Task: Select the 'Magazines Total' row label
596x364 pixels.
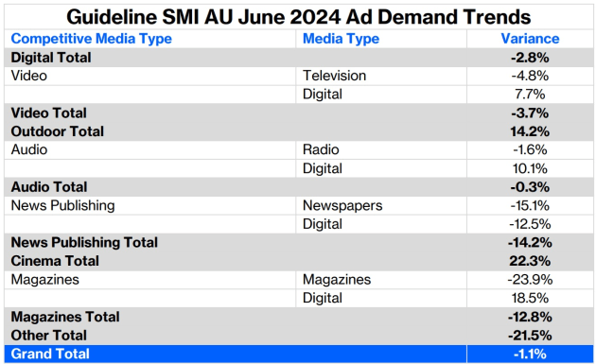Action: click(x=65, y=317)
